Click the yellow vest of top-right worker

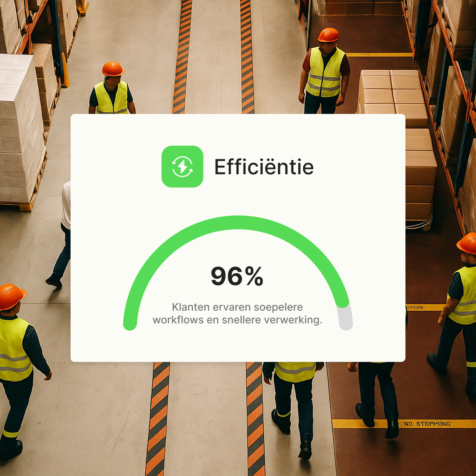(x=325, y=72)
